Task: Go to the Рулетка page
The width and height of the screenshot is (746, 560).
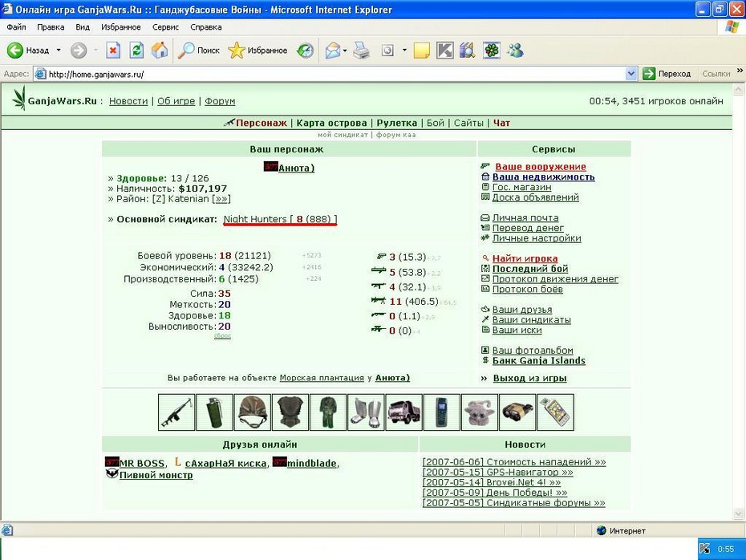Action: [397, 123]
